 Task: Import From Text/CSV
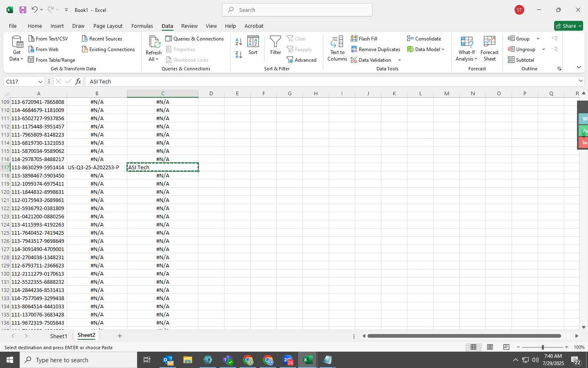(x=48, y=38)
